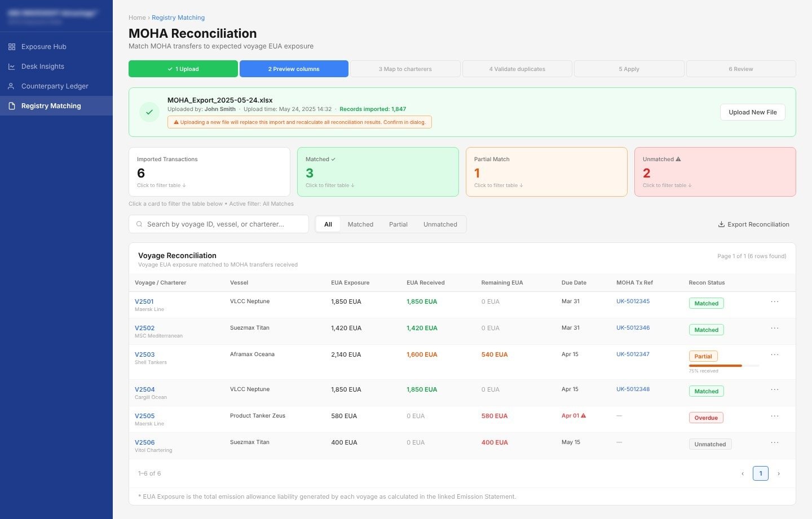812x519 pixels.
Task: Filter table using the Matched summary card
Action: click(x=378, y=172)
